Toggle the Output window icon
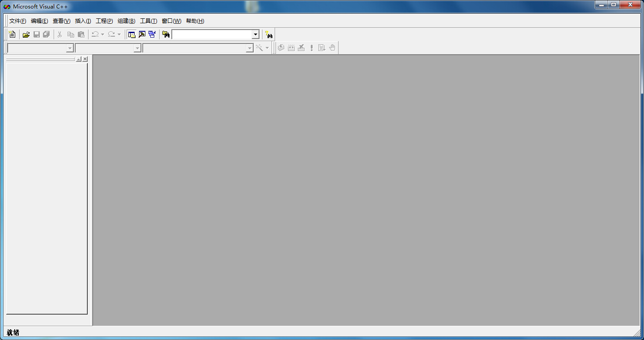 pos(142,34)
